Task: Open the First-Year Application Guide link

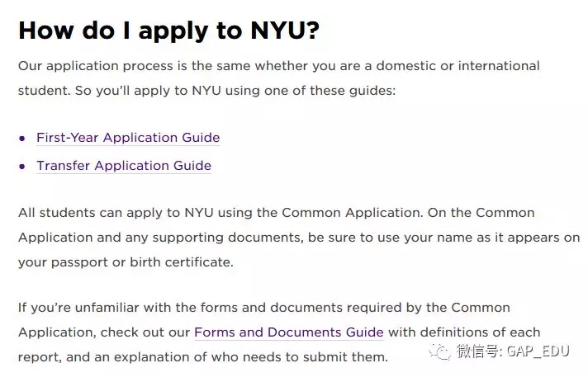Action: point(128,138)
